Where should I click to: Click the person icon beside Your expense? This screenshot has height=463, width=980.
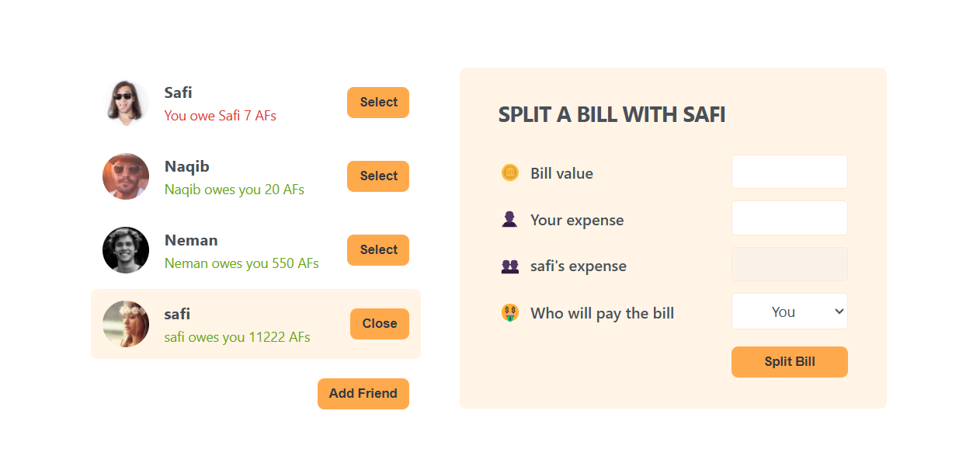[509, 220]
